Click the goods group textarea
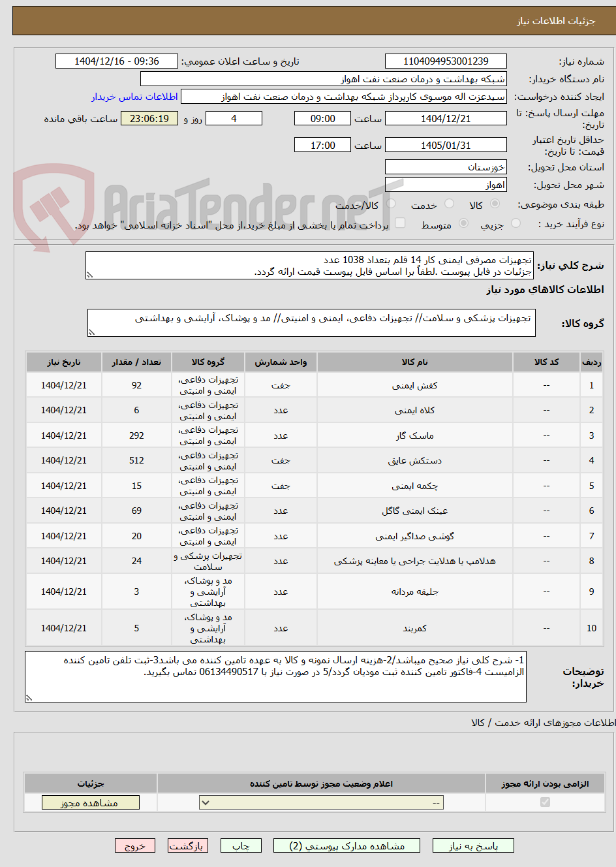Image resolution: width=616 pixels, height=867 pixels. tap(311, 323)
